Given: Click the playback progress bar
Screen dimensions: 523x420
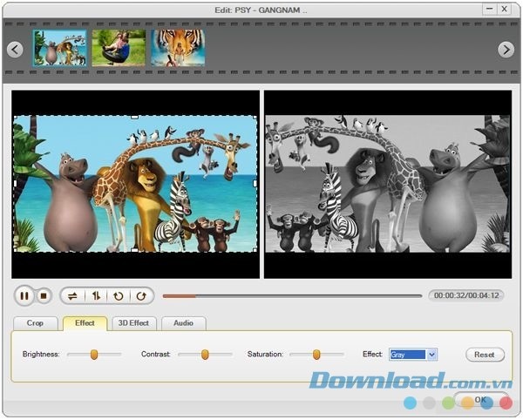Looking at the screenshot, I should (x=292, y=296).
